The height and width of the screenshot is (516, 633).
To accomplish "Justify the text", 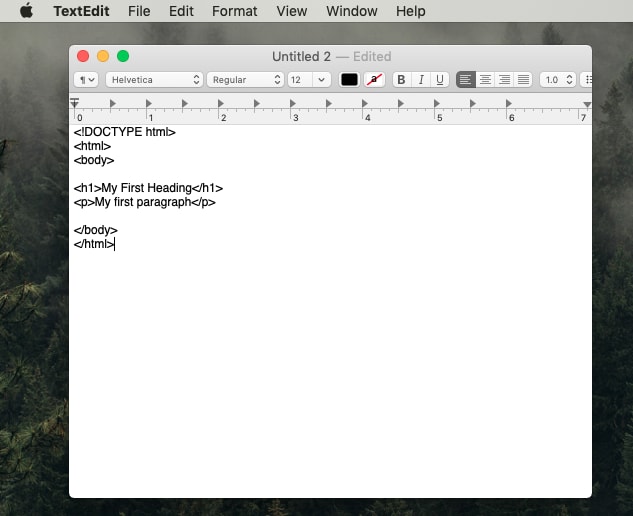I will [x=523, y=80].
